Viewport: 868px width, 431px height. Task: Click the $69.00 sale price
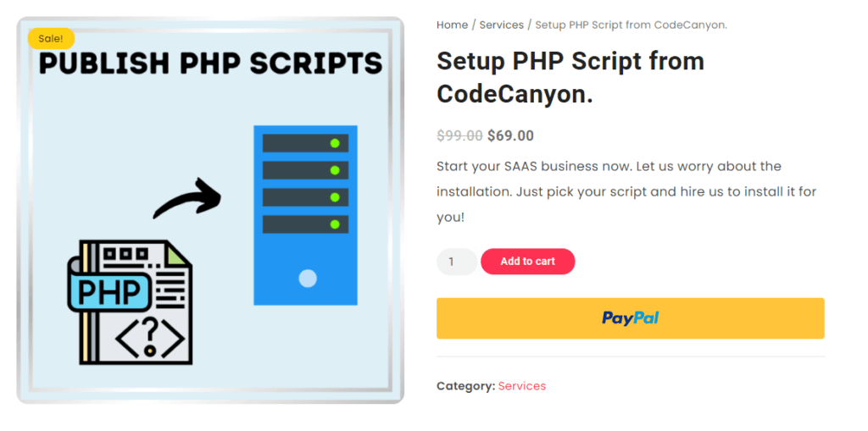510,135
